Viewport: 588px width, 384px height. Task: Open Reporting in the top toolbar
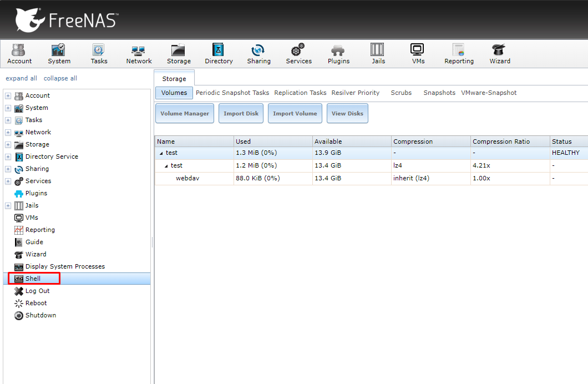[459, 54]
